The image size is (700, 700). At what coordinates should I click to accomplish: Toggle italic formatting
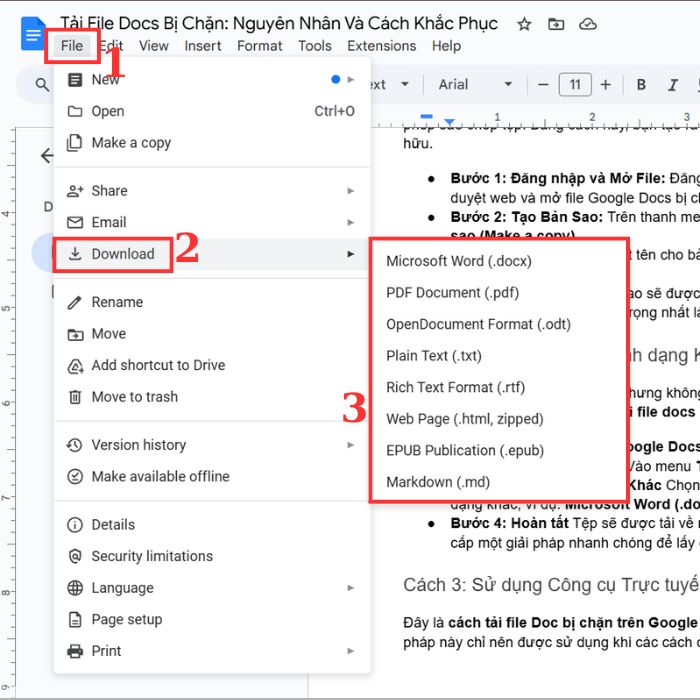[x=673, y=84]
